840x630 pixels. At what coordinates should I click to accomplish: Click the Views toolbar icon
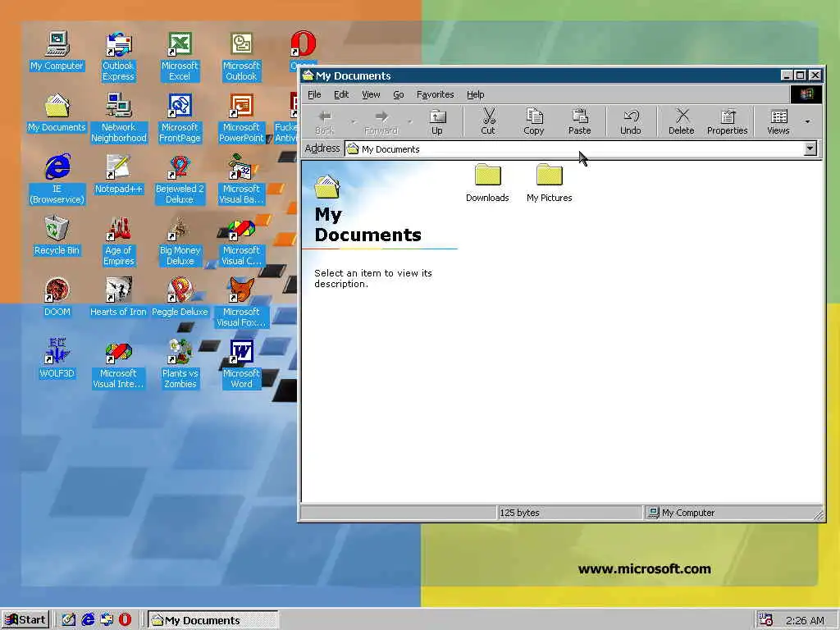[778, 121]
